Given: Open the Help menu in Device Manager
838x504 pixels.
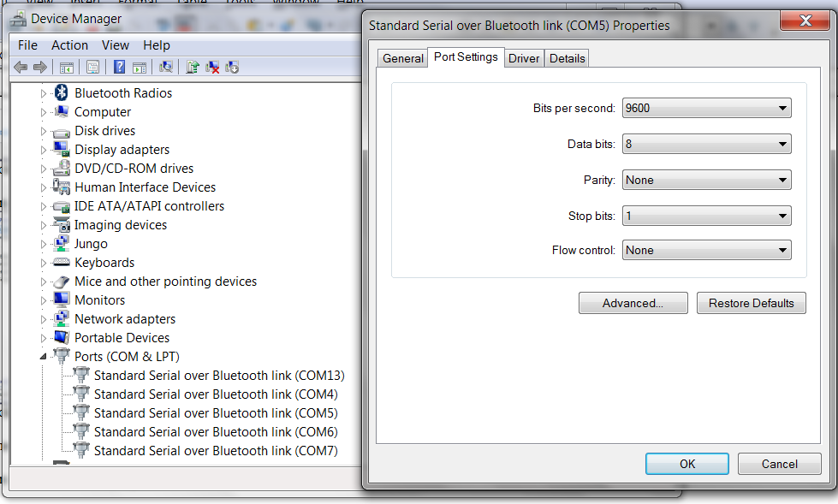Looking at the screenshot, I should [157, 45].
